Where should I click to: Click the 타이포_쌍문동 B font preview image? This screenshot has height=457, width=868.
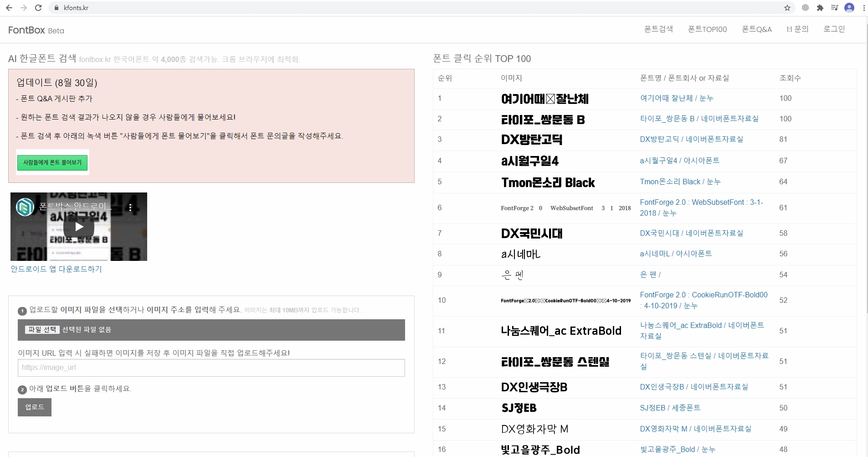[x=543, y=119]
